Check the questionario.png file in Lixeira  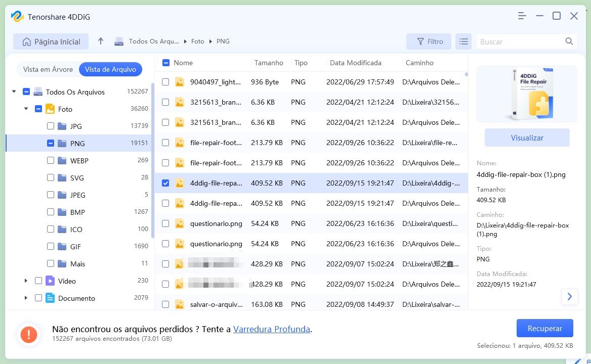click(x=165, y=223)
